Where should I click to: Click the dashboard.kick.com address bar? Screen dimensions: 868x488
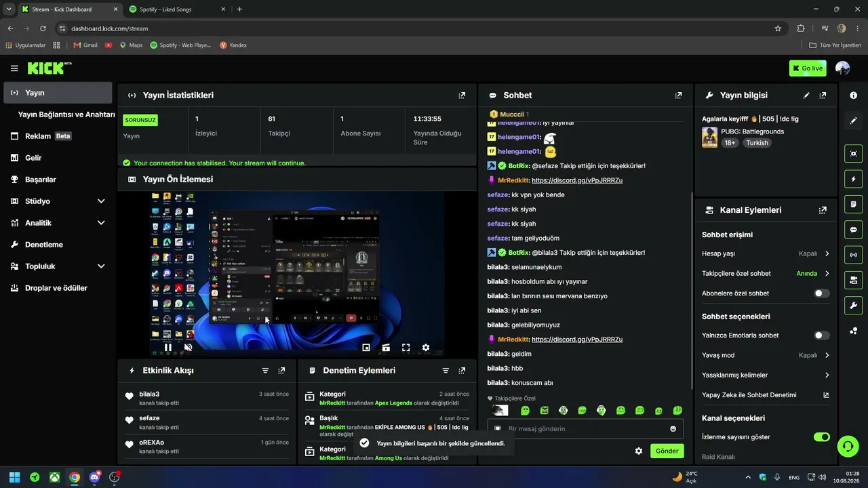[x=414, y=28]
